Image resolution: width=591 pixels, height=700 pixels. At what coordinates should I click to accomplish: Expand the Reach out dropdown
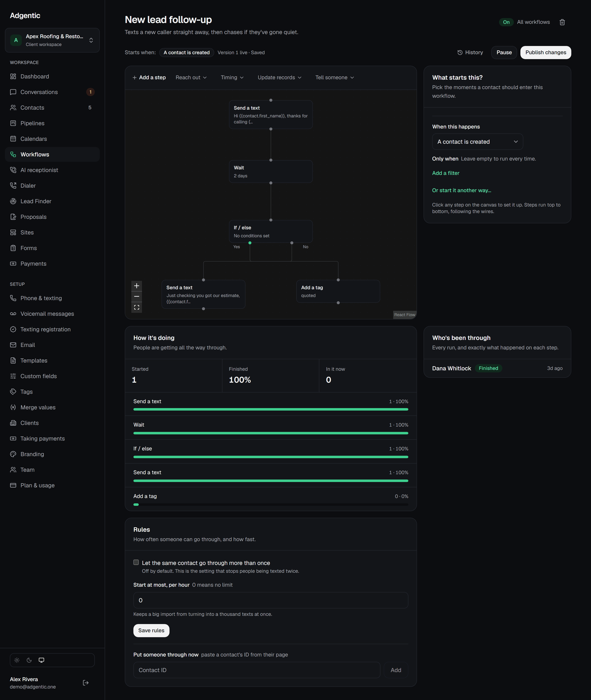(x=191, y=78)
